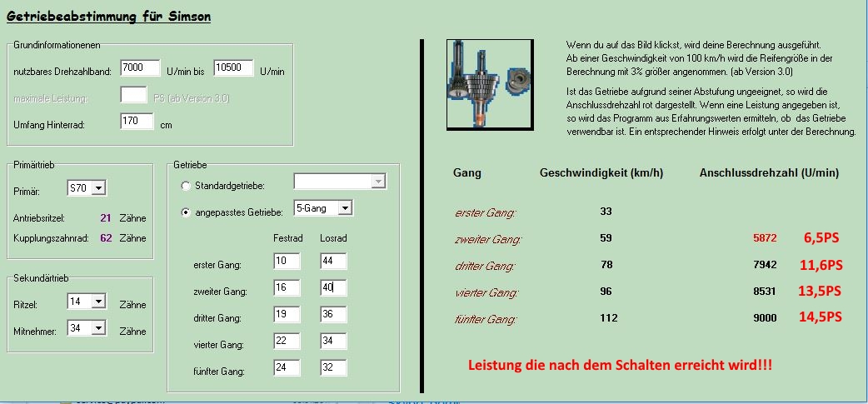Click the erster Gang Losrad field
868x404 pixels.
click(332, 262)
